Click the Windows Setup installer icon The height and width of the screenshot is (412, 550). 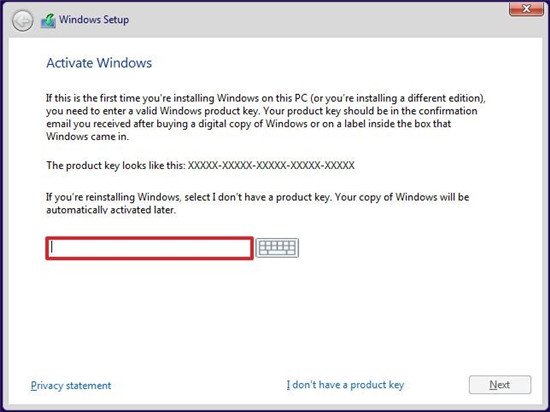[x=48, y=21]
